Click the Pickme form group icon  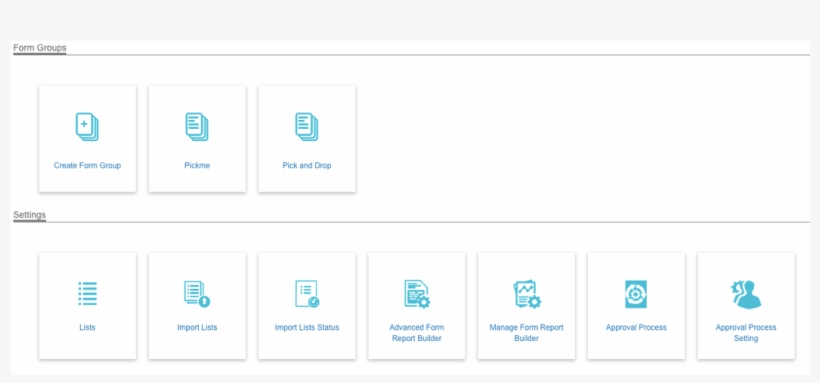pos(197,127)
